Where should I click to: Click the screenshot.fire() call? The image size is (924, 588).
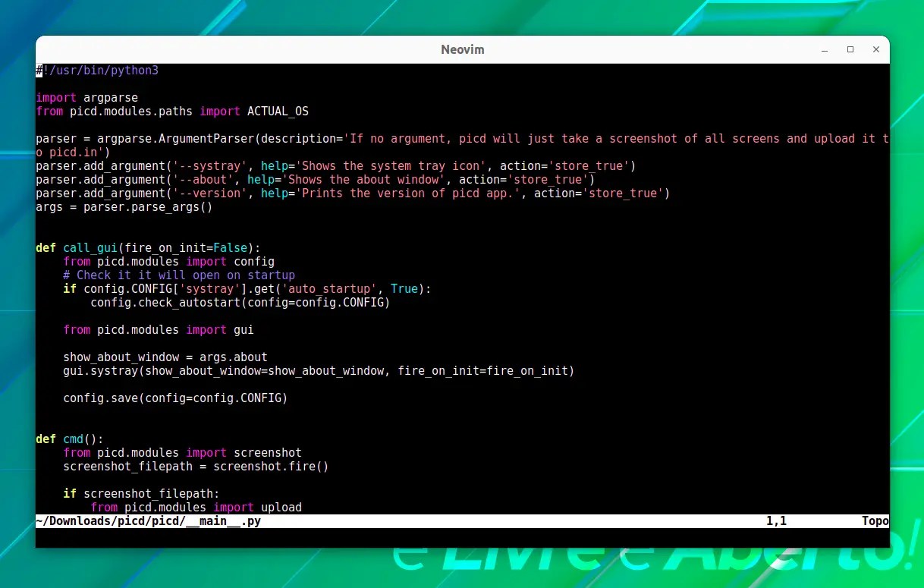271,466
